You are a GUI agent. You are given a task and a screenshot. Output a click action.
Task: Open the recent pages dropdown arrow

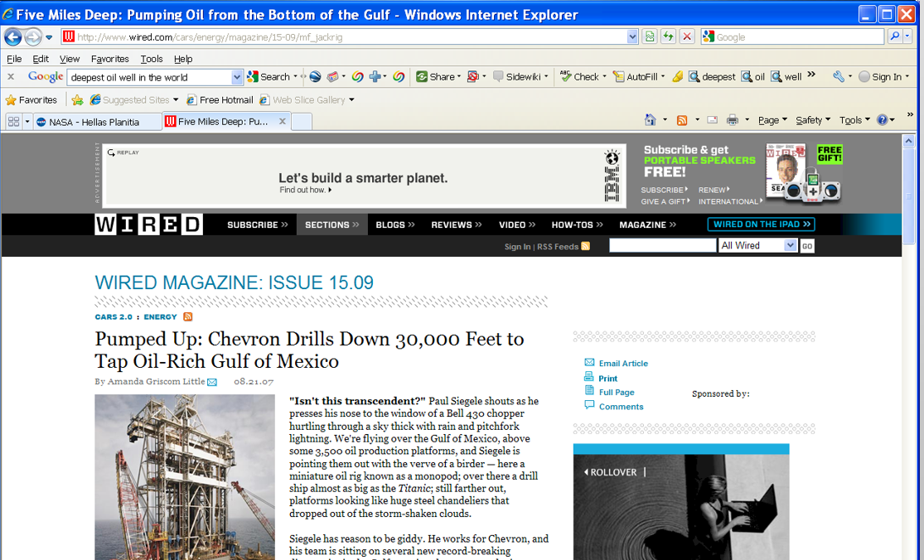[x=49, y=37]
